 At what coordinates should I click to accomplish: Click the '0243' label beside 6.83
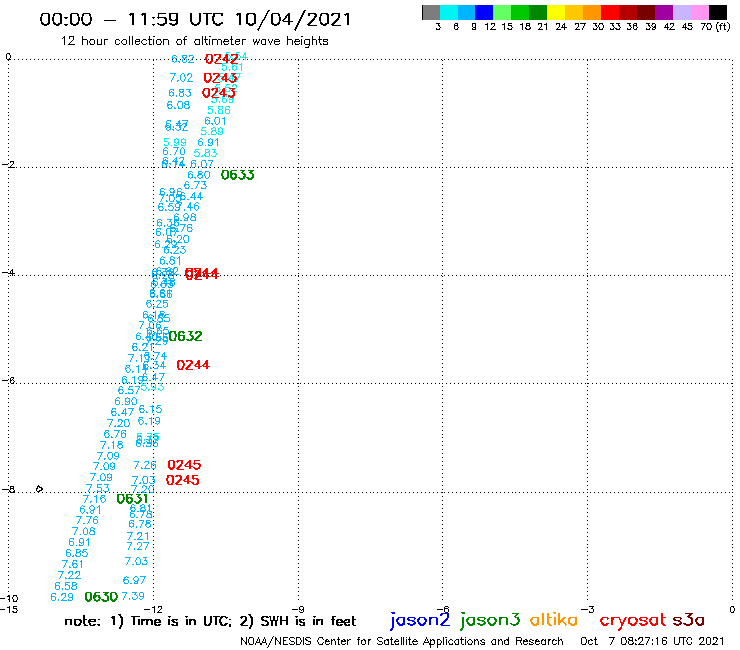(x=219, y=93)
